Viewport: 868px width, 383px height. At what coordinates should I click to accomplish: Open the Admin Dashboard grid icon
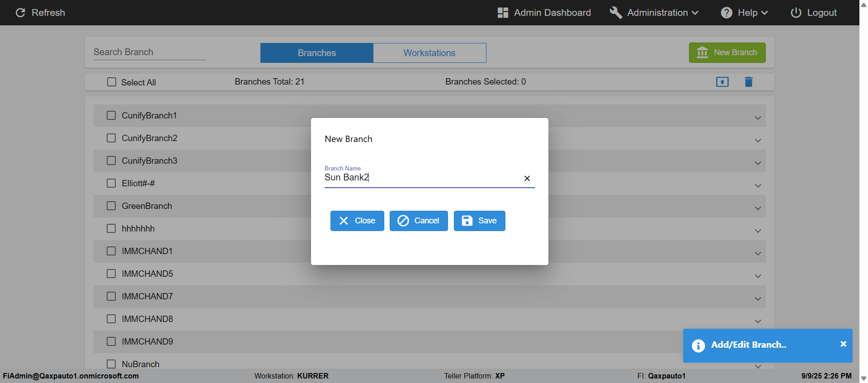[503, 13]
